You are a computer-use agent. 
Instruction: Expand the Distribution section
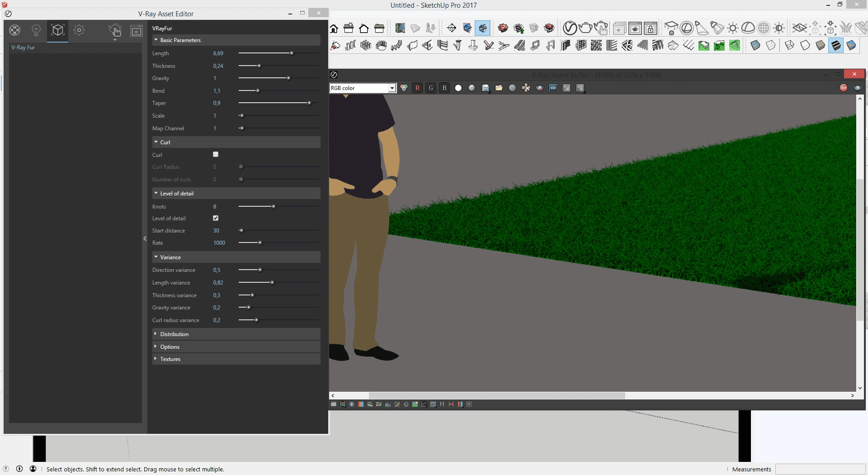coord(236,334)
